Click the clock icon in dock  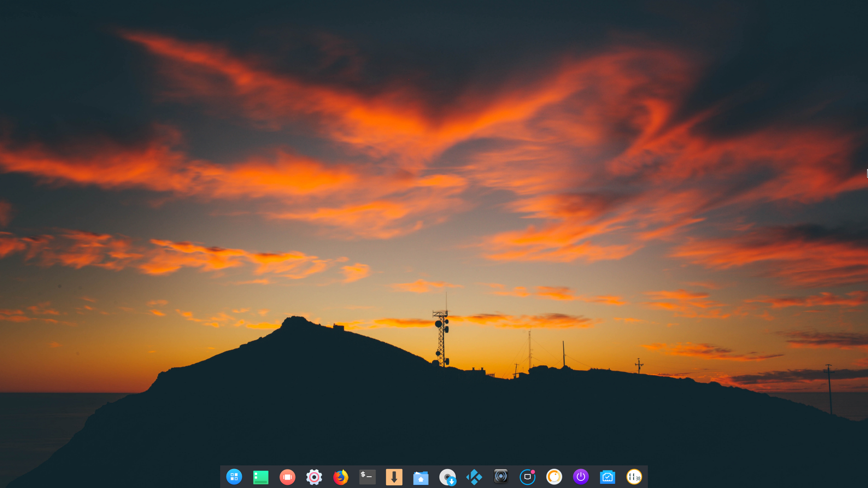(634, 477)
